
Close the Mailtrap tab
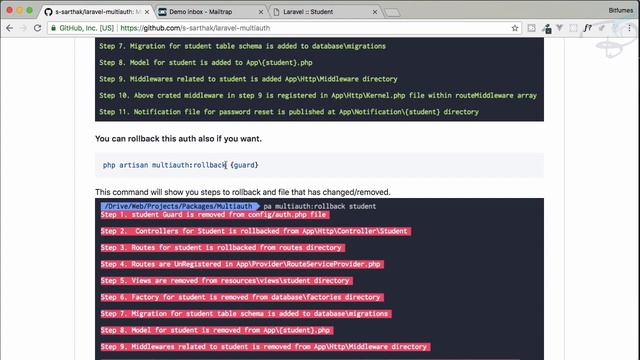click(261, 12)
